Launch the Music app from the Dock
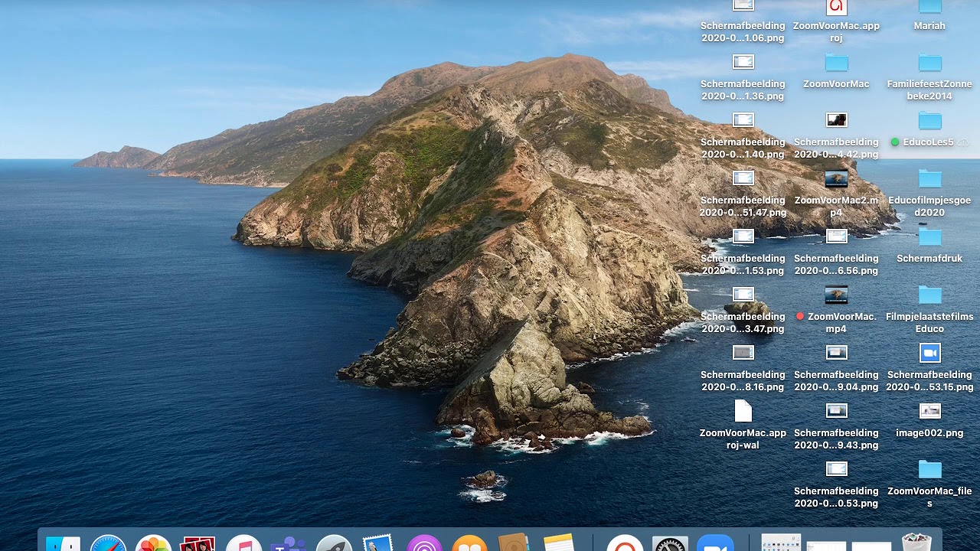Viewport: 980px width, 551px height. coord(243,543)
